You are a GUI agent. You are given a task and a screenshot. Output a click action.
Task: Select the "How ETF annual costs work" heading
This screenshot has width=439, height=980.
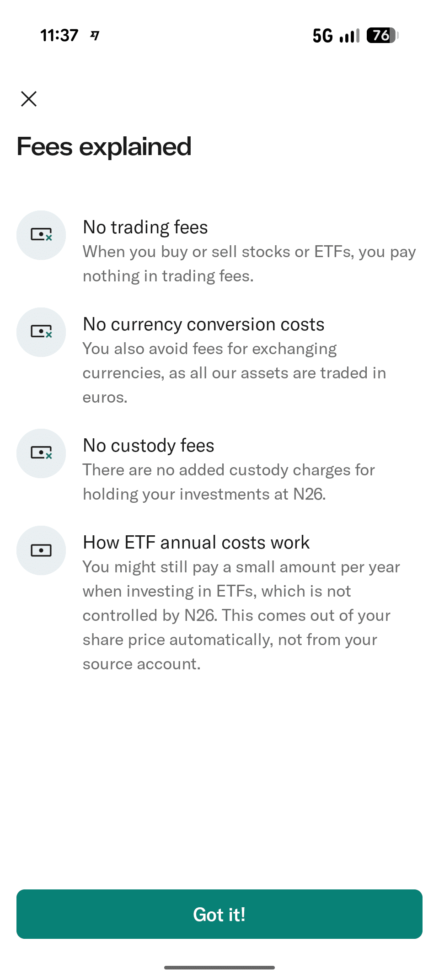[x=196, y=543]
